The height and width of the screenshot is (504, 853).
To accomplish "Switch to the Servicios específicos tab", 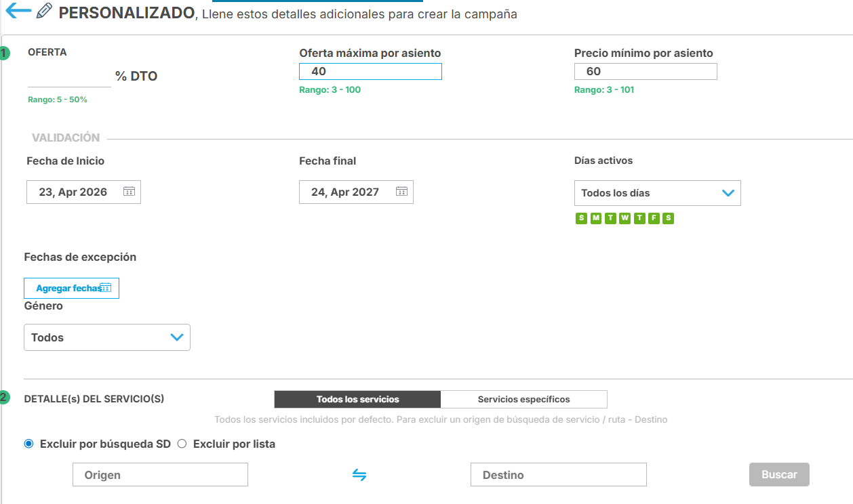I will (523, 399).
